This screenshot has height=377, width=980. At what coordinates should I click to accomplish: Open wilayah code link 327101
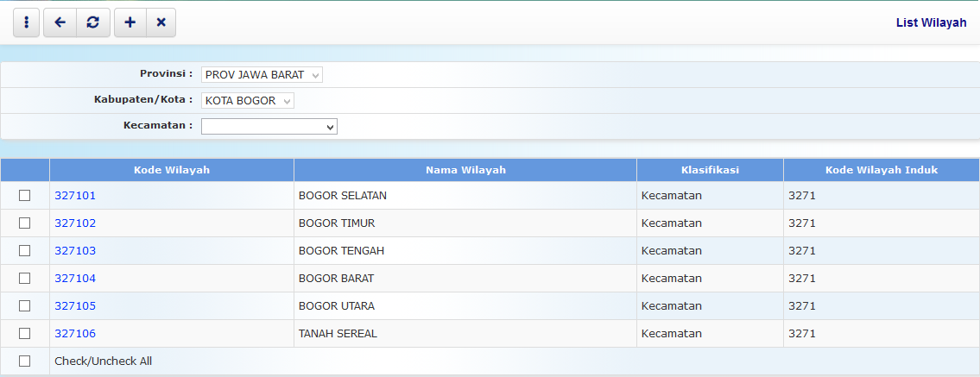pyautogui.click(x=75, y=196)
